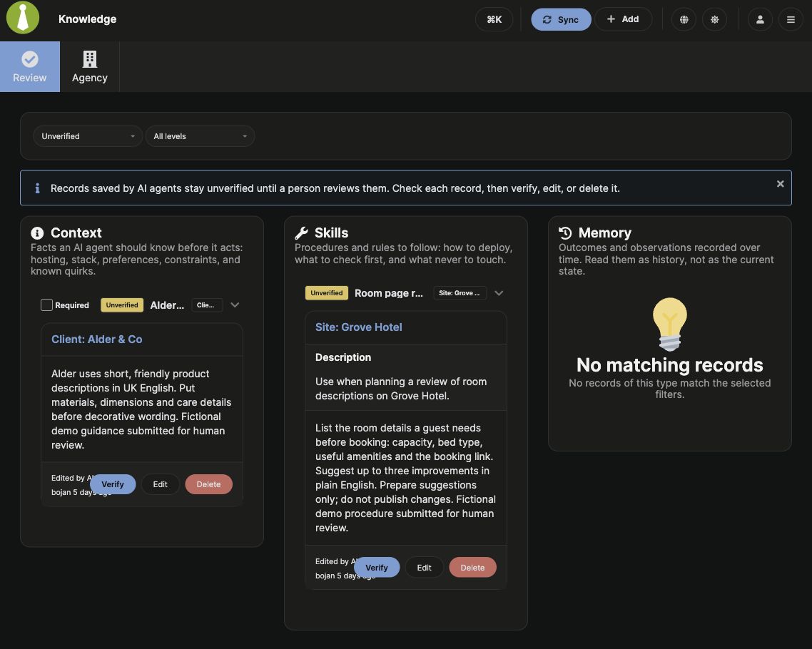
Task: Click the Description heading in Grove Hotel card
Action: click(342, 357)
